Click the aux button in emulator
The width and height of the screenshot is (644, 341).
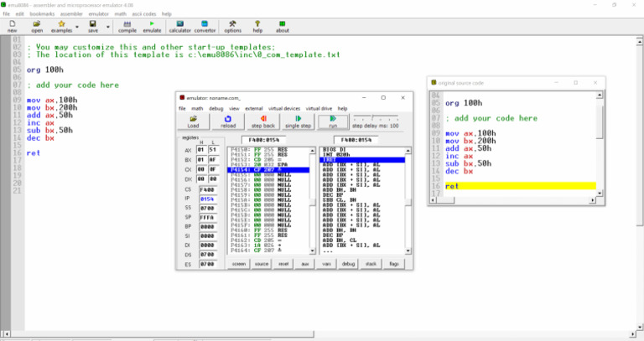point(304,264)
